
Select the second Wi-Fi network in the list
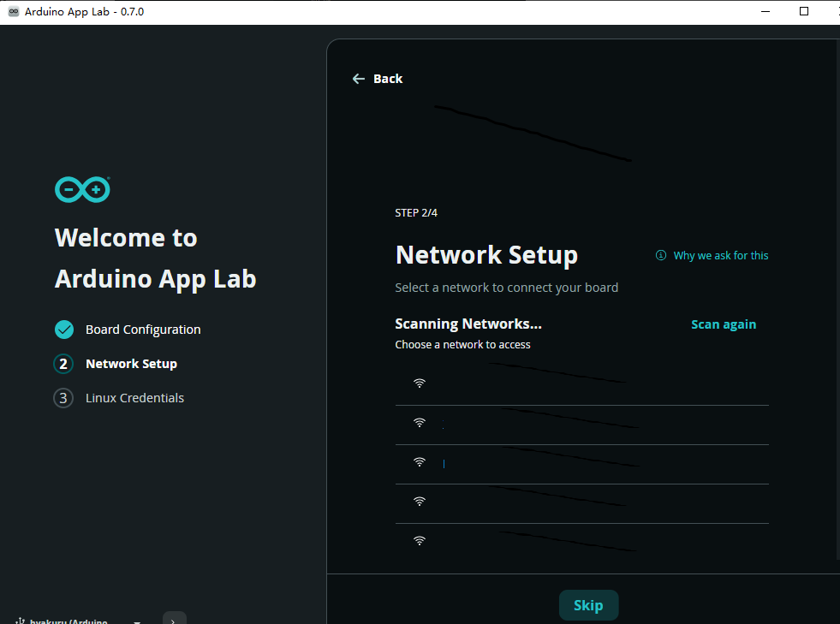581,425
